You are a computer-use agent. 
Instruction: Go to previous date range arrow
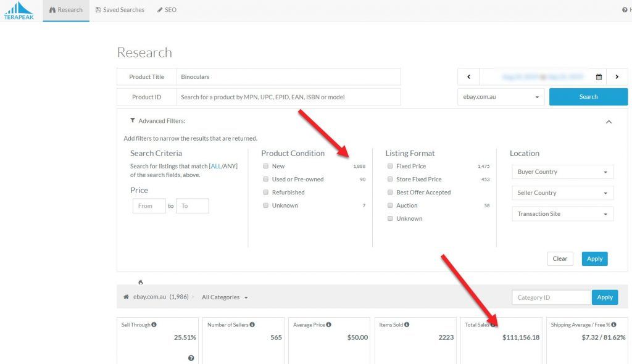[x=468, y=77]
